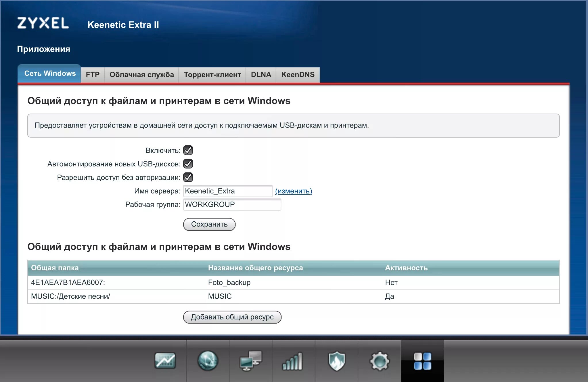Switch to the DLNA tab

coord(261,75)
